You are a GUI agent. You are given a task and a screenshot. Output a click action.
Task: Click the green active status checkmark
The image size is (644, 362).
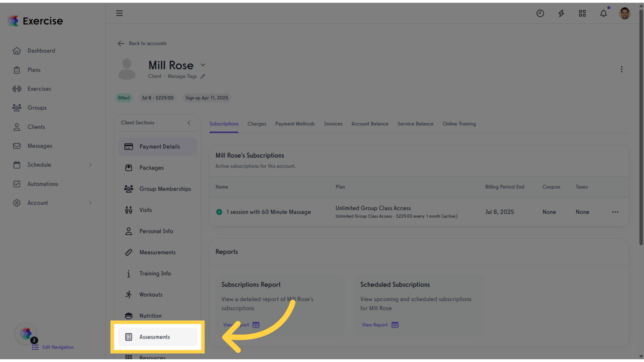click(x=219, y=212)
